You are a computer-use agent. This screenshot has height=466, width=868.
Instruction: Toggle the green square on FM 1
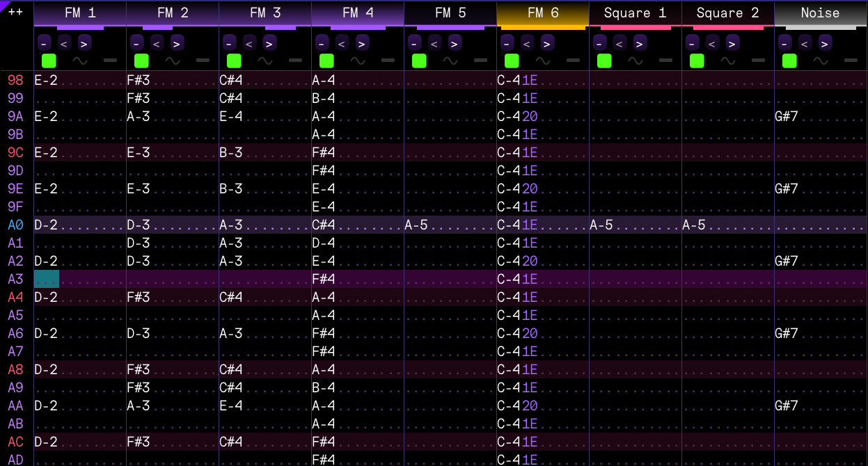pyautogui.click(x=49, y=61)
